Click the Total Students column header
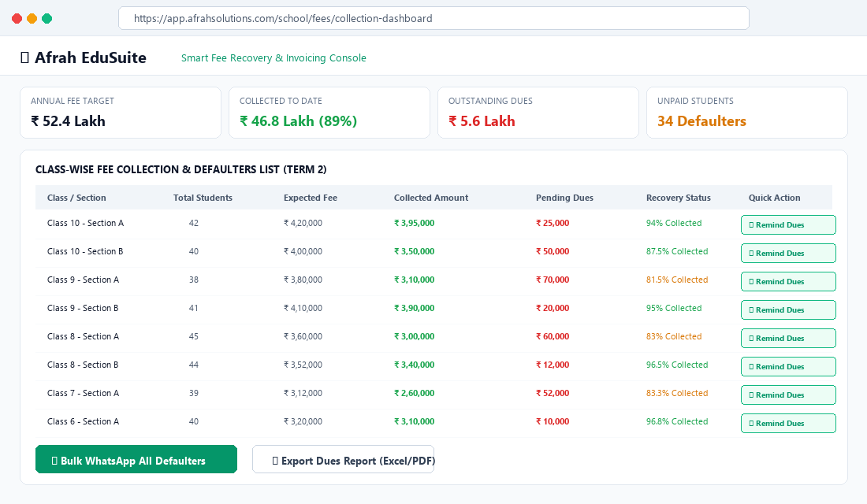 coord(203,198)
